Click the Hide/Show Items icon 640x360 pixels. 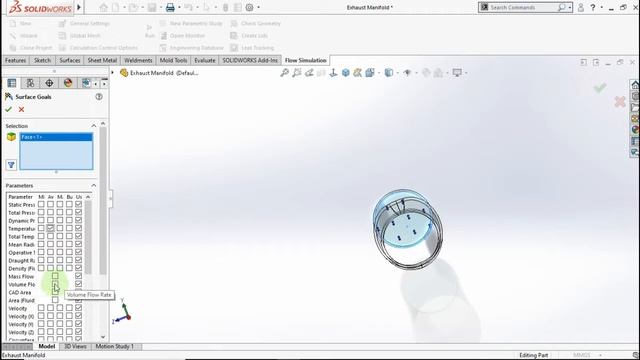tap(407, 73)
